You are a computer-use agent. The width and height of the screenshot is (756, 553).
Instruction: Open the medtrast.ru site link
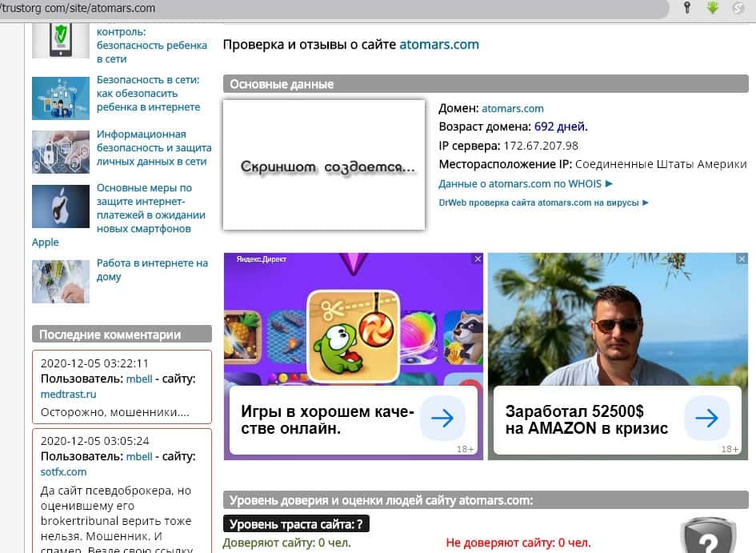click(69, 395)
